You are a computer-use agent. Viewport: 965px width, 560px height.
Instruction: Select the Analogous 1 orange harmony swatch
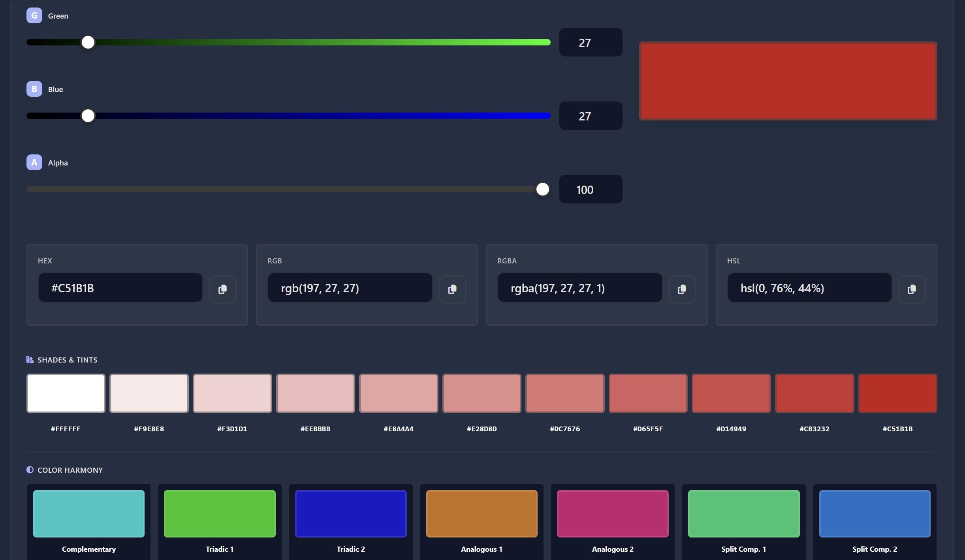click(x=482, y=513)
